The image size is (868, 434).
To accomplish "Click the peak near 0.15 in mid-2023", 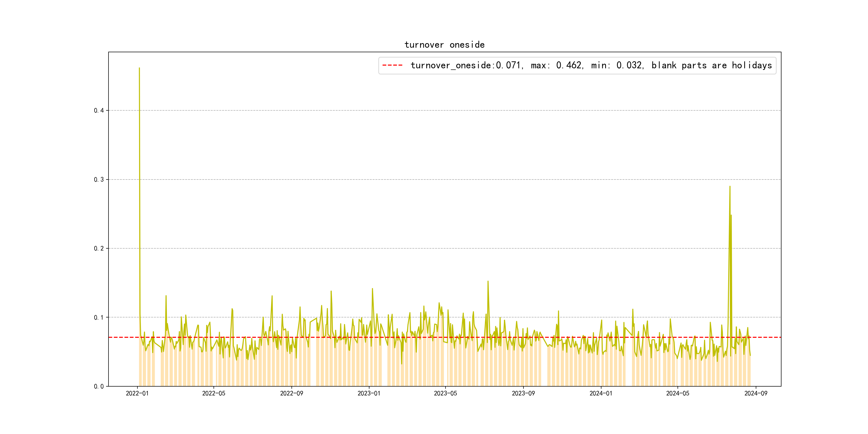I will pyautogui.click(x=488, y=281).
